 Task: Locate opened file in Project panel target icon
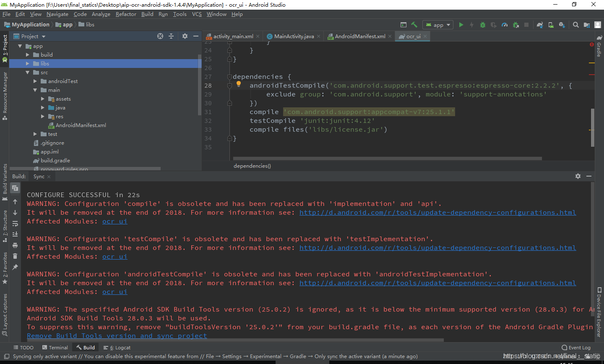point(160,36)
